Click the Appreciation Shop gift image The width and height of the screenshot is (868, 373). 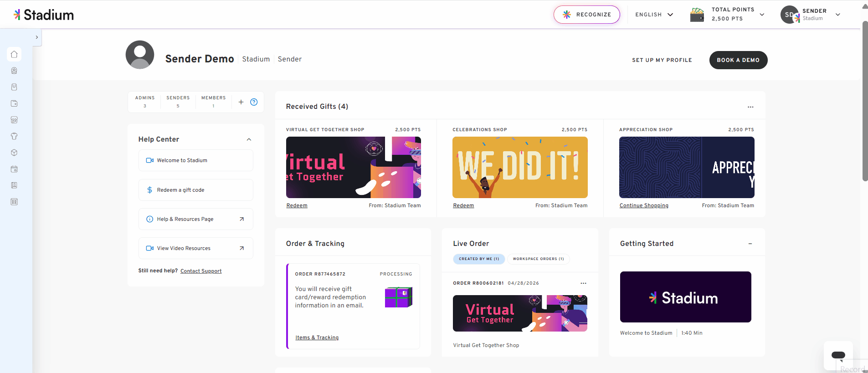click(x=687, y=167)
